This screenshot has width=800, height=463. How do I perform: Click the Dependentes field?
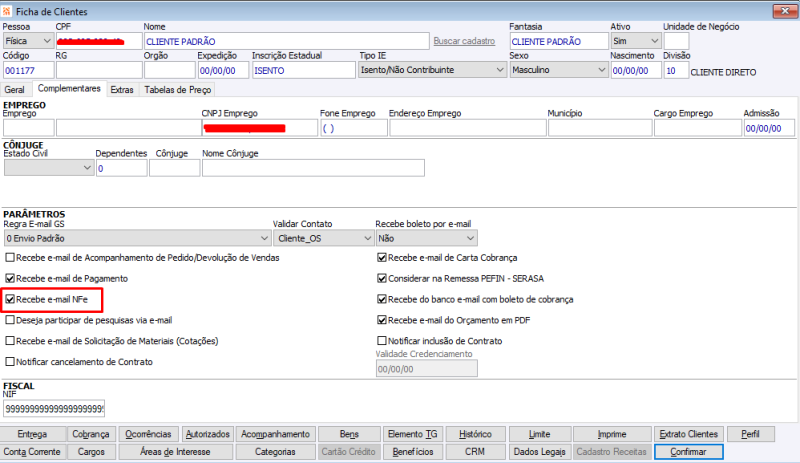(x=121, y=168)
